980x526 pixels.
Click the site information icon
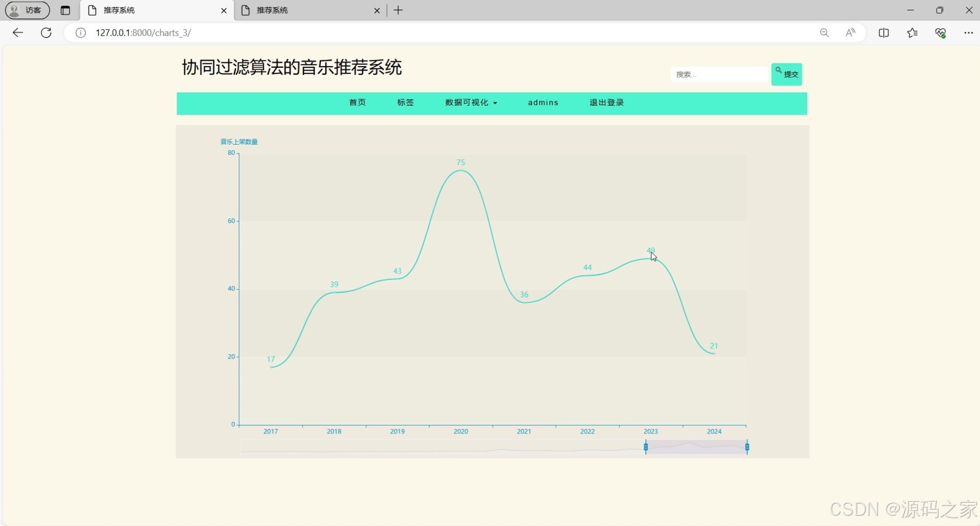[81, 33]
